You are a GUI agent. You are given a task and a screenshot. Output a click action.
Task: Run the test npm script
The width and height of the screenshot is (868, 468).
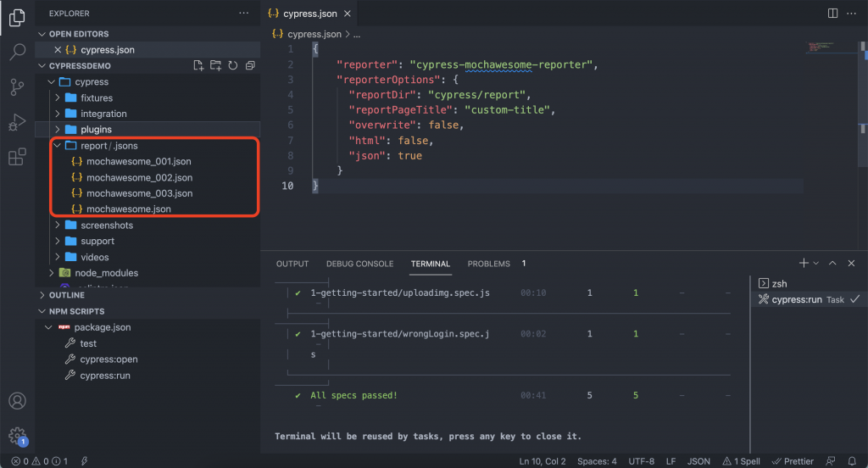point(88,343)
